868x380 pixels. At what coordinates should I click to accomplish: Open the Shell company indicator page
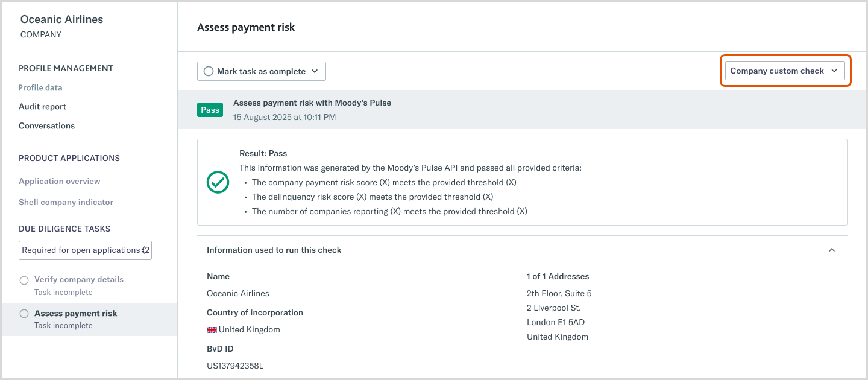point(66,202)
